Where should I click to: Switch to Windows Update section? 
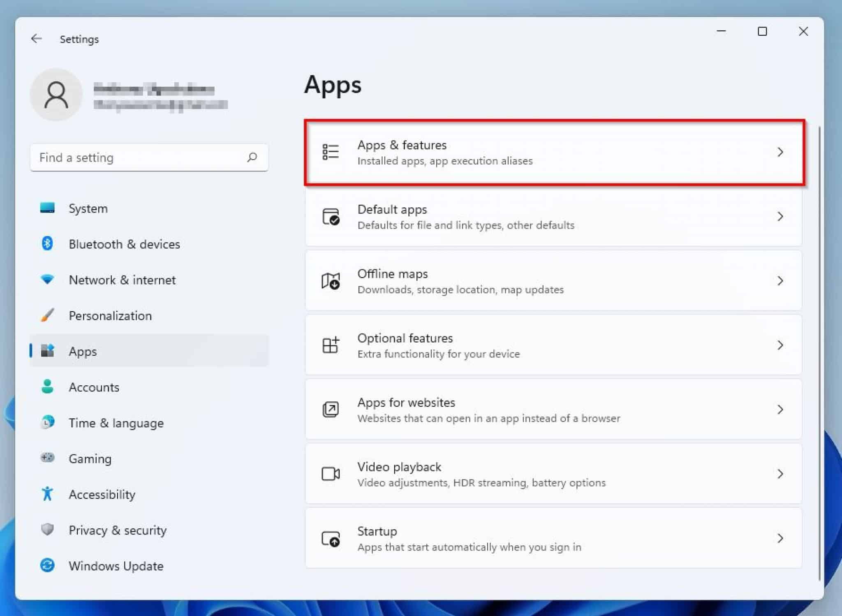tap(116, 566)
